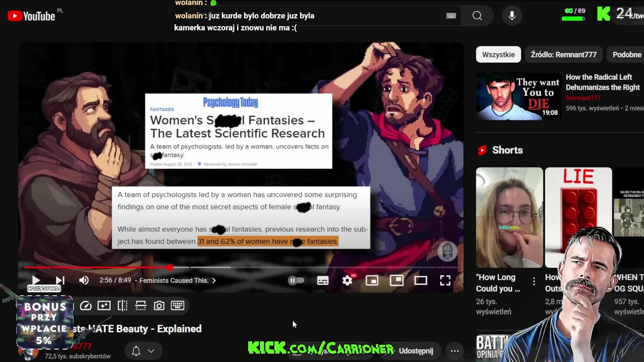644x362 pixels.
Task: Open the Short with the woman in glasses
Action: [x=509, y=217]
